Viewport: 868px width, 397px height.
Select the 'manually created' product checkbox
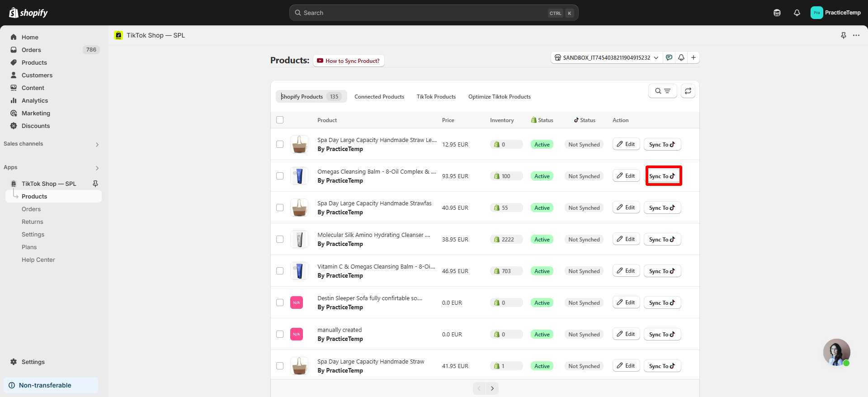tap(280, 334)
